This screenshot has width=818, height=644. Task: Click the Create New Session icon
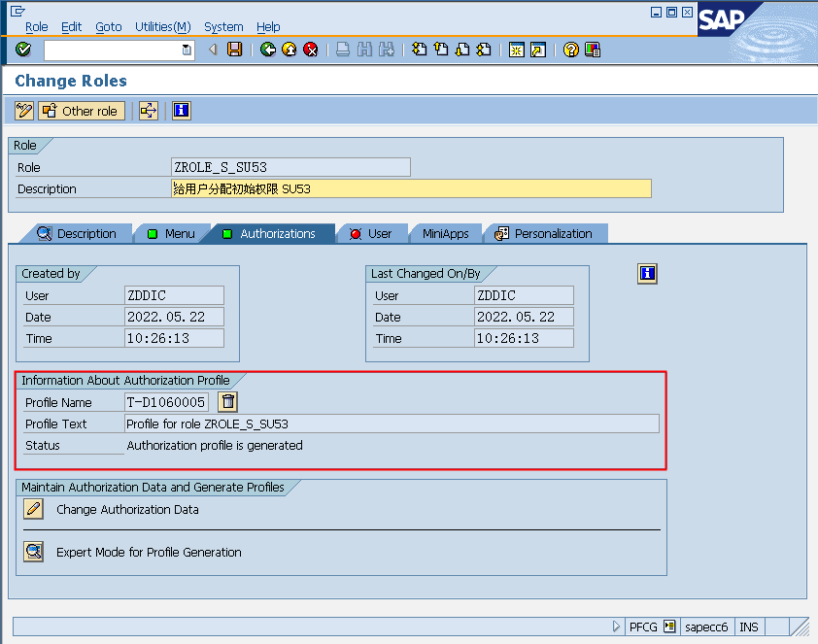[517, 50]
